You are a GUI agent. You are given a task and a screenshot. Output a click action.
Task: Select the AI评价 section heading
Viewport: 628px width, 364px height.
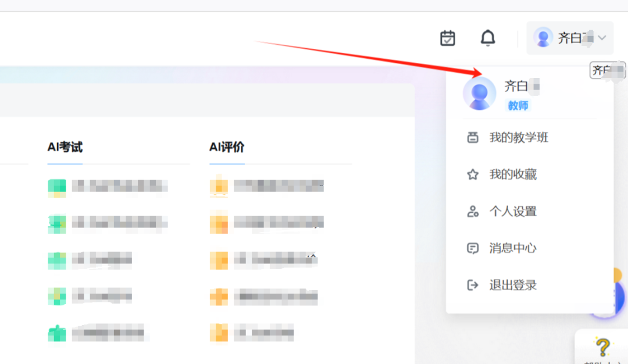click(x=227, y=147)
